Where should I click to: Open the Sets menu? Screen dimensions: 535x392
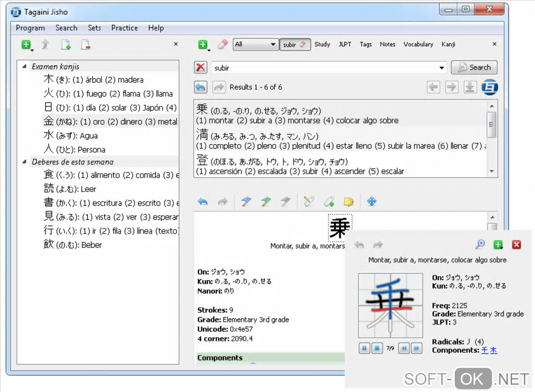pyautogui.click(x=94, y=28)
